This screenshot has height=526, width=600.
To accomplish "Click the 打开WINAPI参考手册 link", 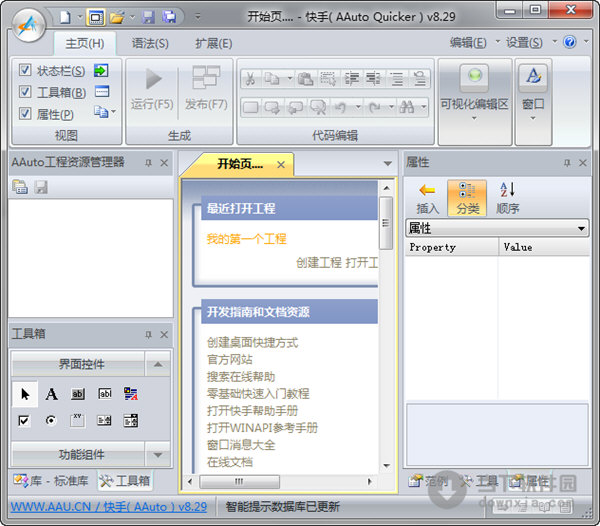I will coord(262,428).
